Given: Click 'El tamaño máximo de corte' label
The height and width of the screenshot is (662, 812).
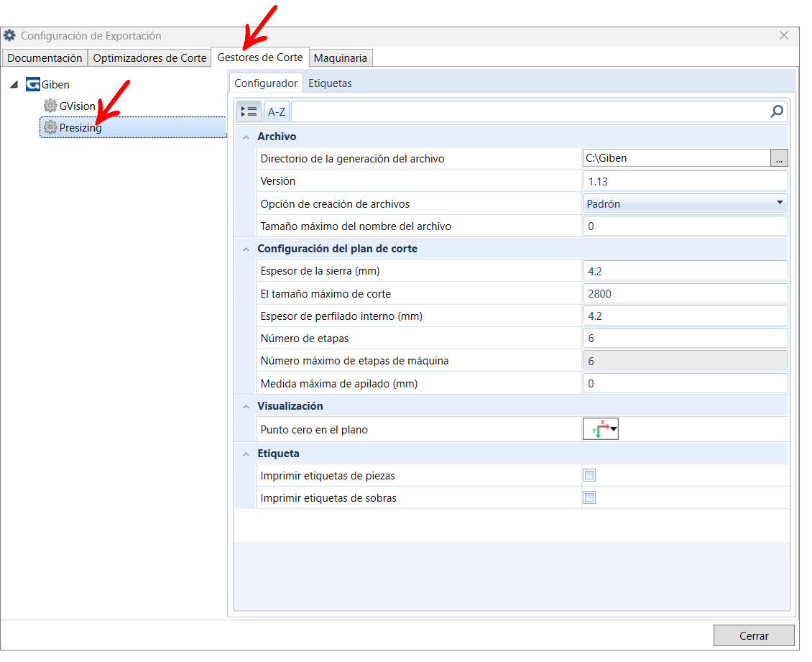Looking at the screenshot, I should pyautogui.click(x=326, y=294).
